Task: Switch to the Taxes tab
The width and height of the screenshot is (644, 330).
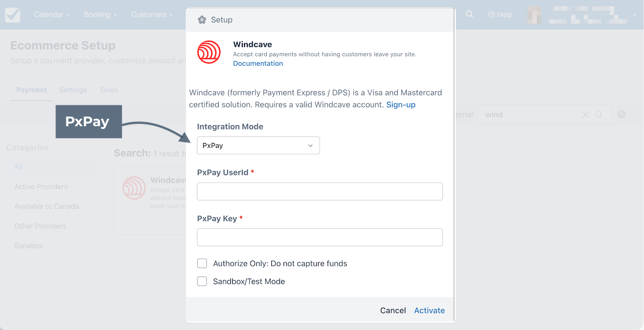Action: pos(109,90)
